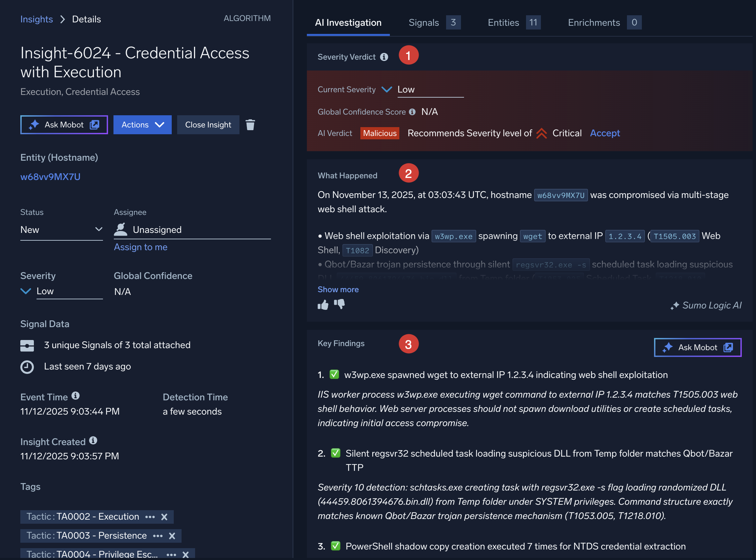756x560 pixels.
Task: Click the Close Insight button
Action: coord(208,125)
